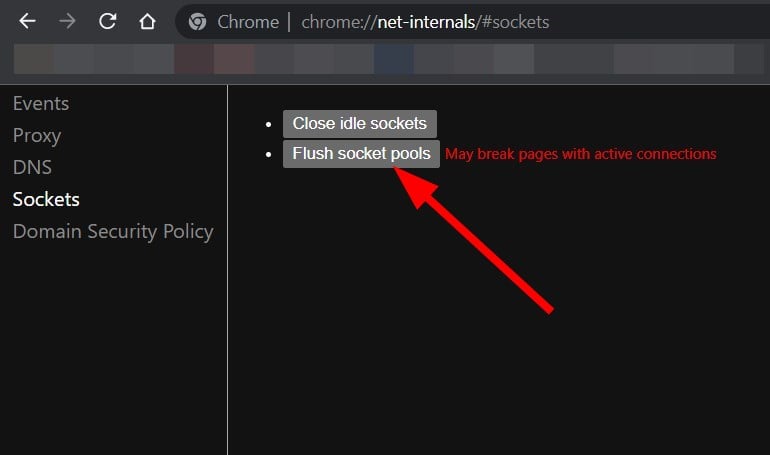Reload the net-internals page
Screen dimensions: 770x455
point(107,21)
